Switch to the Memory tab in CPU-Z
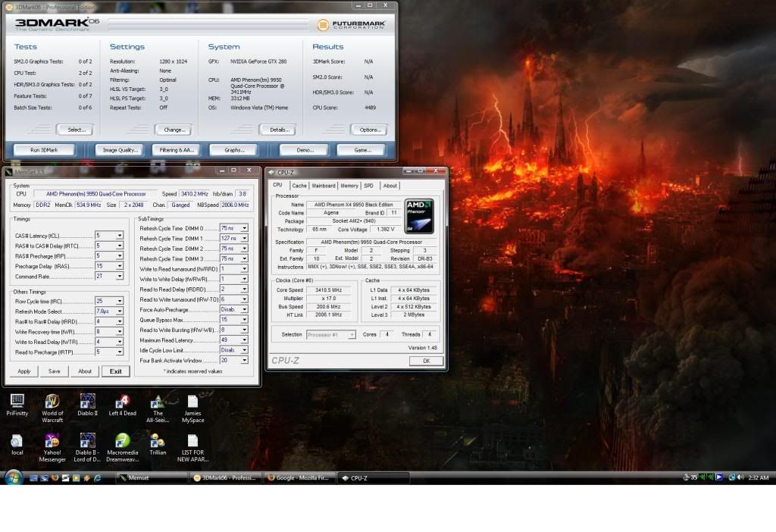776x532 pixels. [x=349, y=186]
